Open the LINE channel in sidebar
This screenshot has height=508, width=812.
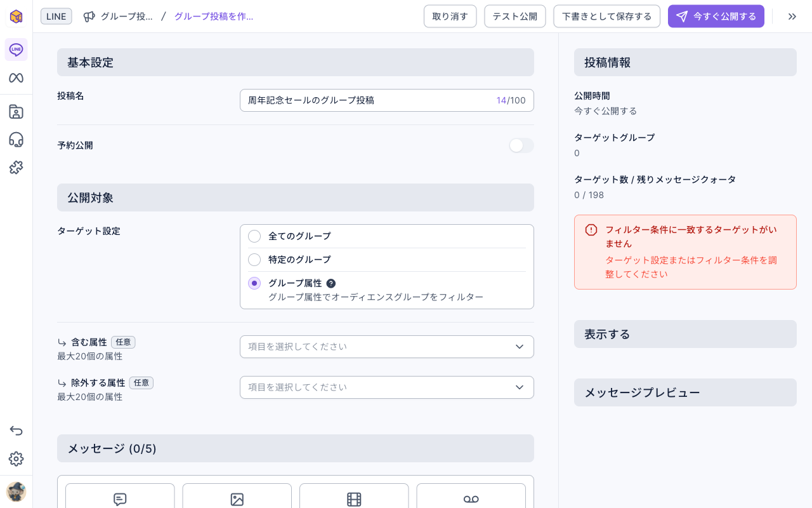coord(16,50)
